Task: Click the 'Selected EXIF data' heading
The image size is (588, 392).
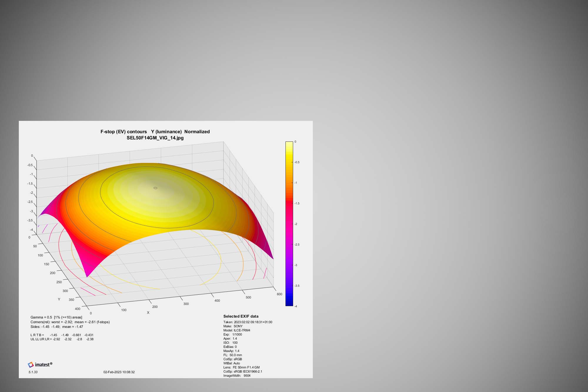Action: tap(241, 316)
